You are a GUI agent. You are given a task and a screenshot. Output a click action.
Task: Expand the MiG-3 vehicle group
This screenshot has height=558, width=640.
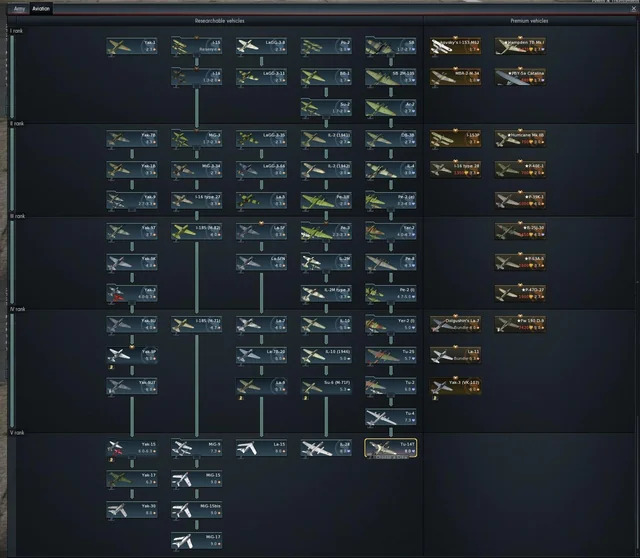(197, 139)
